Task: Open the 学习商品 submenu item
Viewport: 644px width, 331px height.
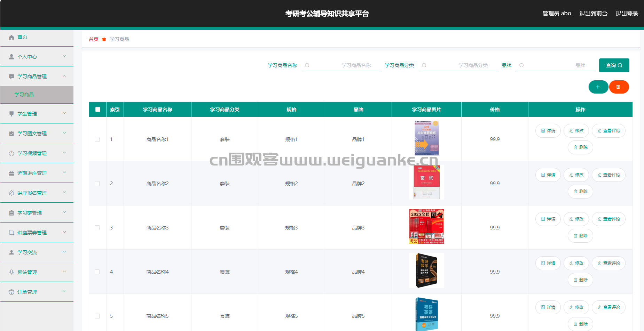Action: click(x=24, y=95)
